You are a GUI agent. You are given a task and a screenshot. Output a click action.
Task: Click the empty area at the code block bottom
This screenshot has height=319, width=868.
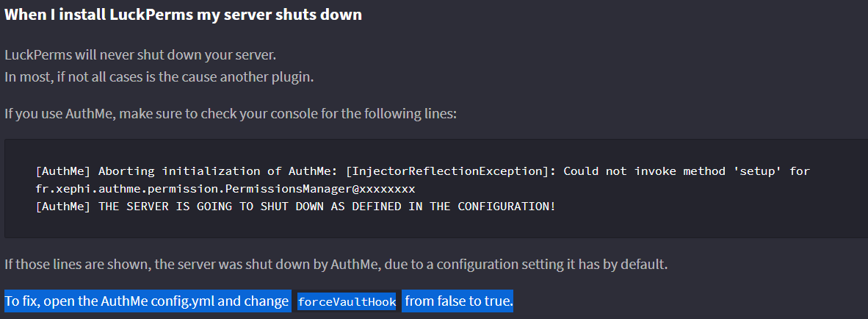point(433,227)
